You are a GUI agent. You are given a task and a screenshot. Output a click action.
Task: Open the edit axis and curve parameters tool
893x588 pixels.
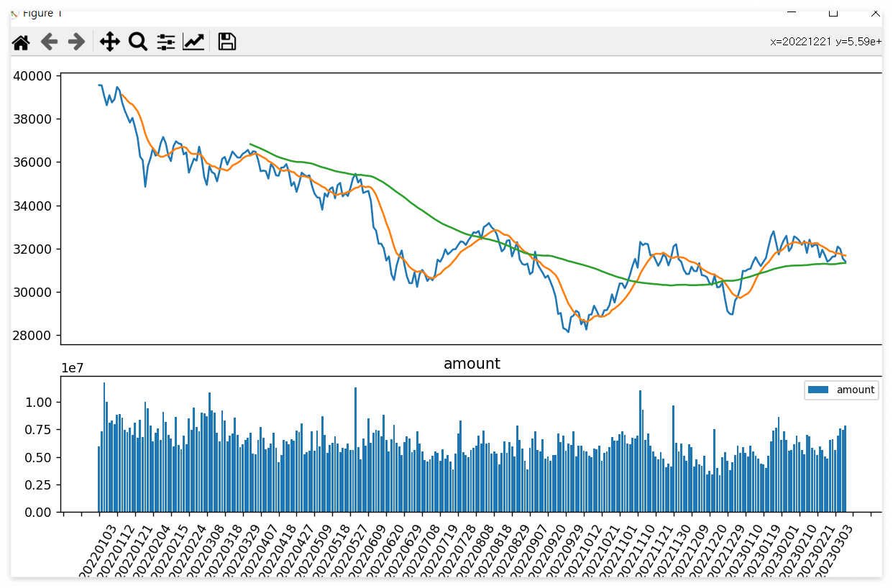[x=193, y=42]
